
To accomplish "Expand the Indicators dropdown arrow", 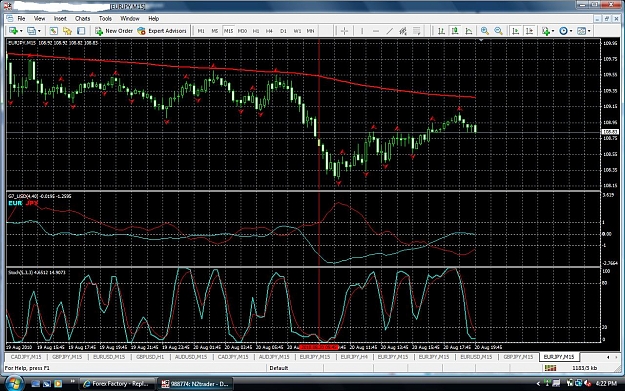I will click(553, 31).
